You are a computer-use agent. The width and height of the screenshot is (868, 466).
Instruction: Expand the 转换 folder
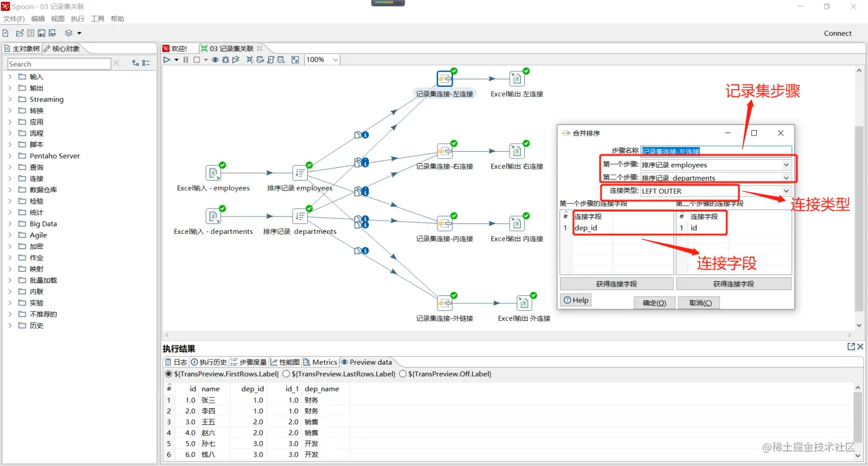[10, 111]
